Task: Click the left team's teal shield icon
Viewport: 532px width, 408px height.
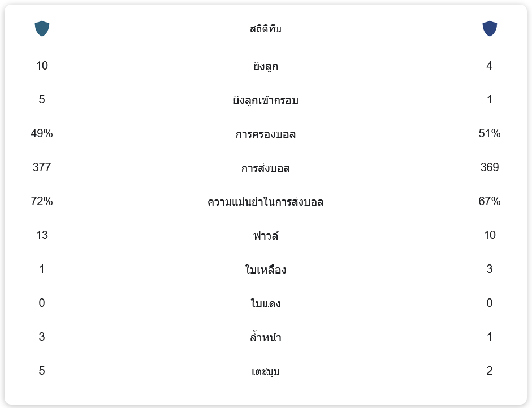Action: (42, 28)
